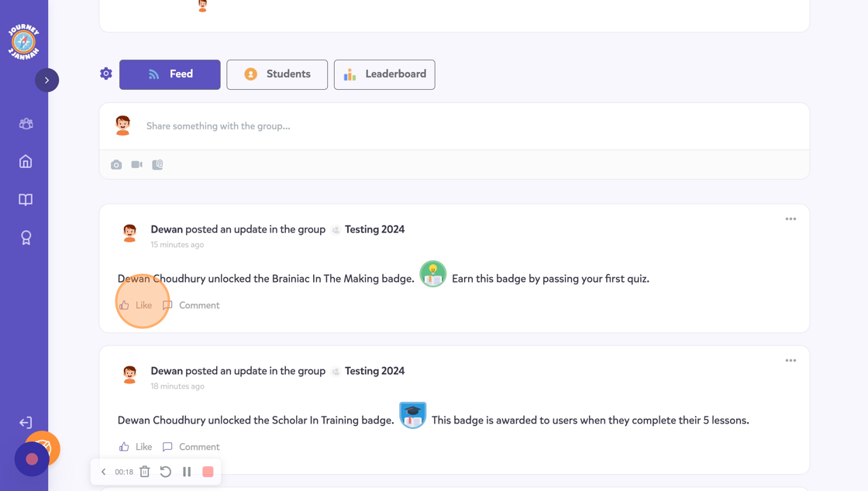The width and height of the screenshot is (868, 491).
Task: Click Dewan's avatar on the 15 minutes ago post
Action: (x=129, y=233)
